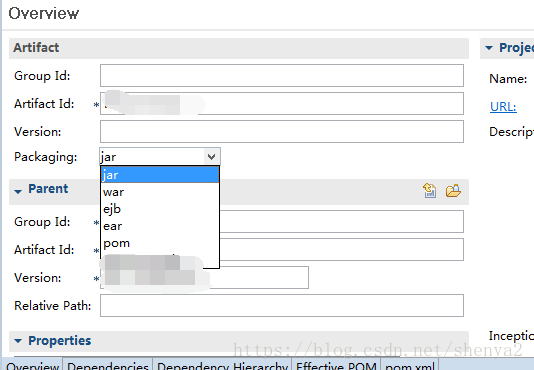Click the Parent Version field
Screen dimensions: 534x370
pos(204,277)
